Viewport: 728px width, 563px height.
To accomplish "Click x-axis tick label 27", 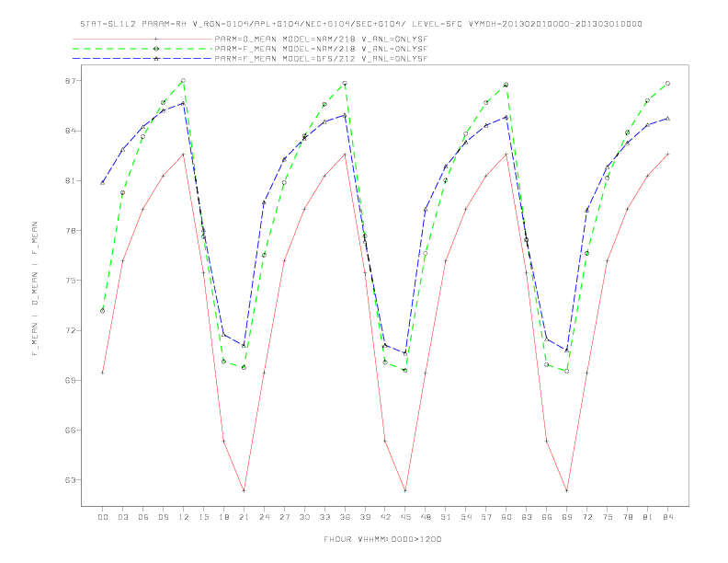I will pyautogui.click(x=284, y=517).
